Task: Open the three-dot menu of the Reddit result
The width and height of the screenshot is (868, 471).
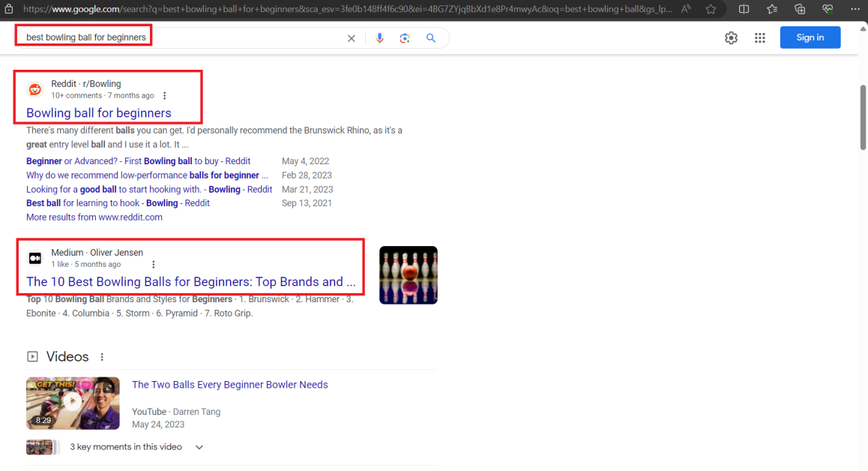Action: click(x=164, y=96)
